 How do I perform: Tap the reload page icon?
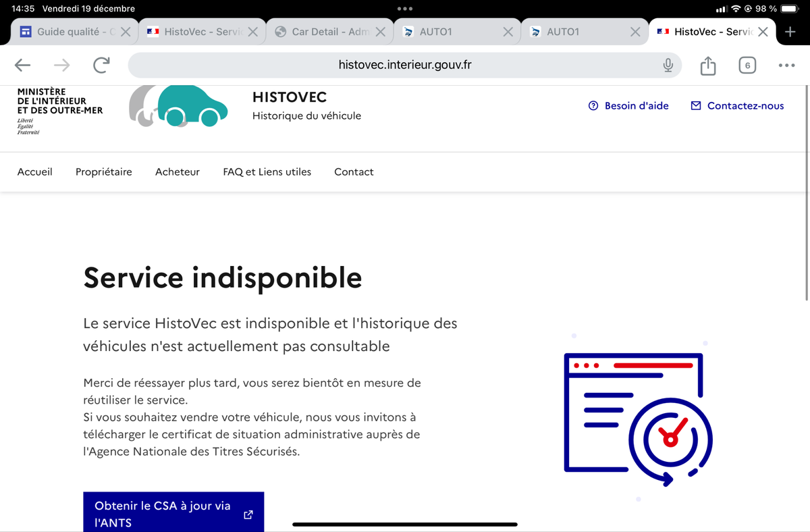coord(101,65)
